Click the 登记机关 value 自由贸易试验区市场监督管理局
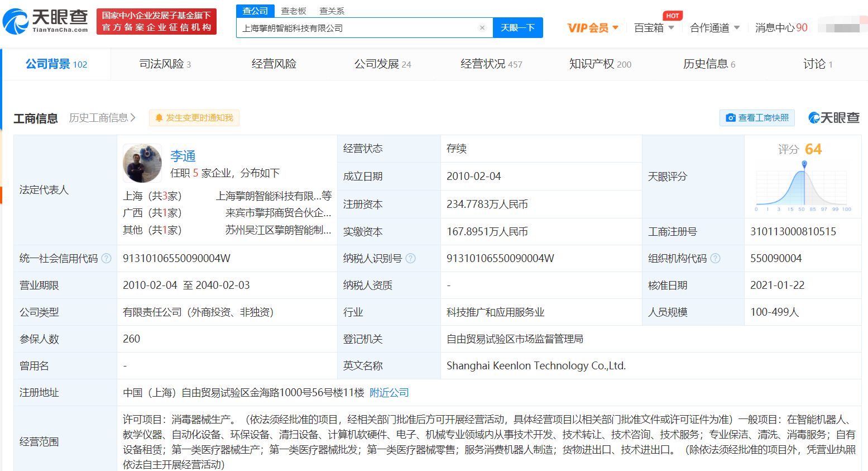This screenshot has height=471, width=868. [515, 339]
